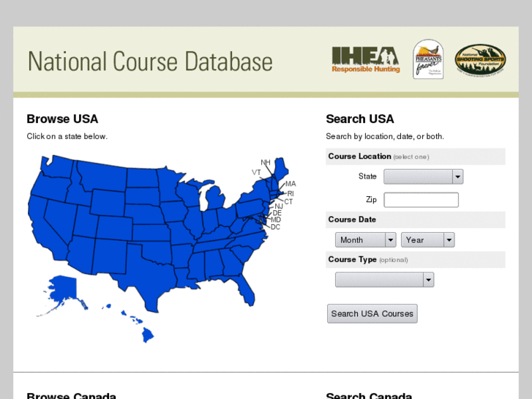
Task: Select Alaska on the USA map
Action: [x=63, y=288]
